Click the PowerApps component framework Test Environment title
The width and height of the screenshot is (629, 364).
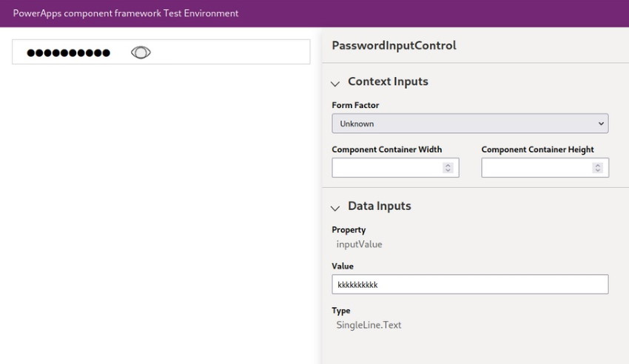pos(126,13)
